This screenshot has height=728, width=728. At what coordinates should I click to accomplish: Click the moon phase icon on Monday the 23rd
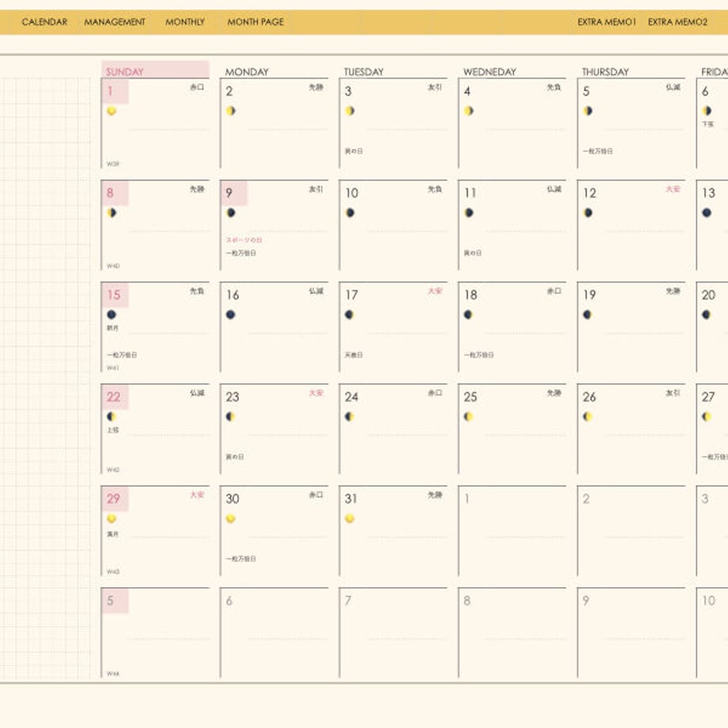point(231,416)
